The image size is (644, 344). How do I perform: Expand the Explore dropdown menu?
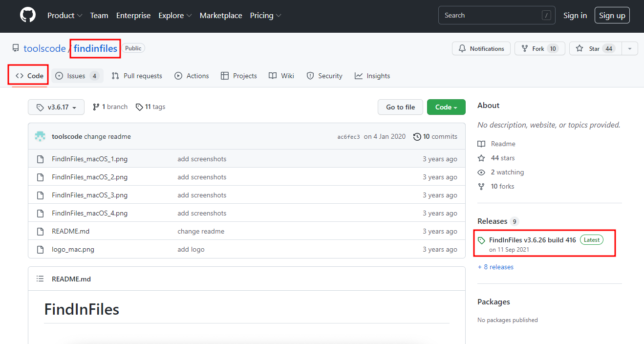tap(175, 16)
